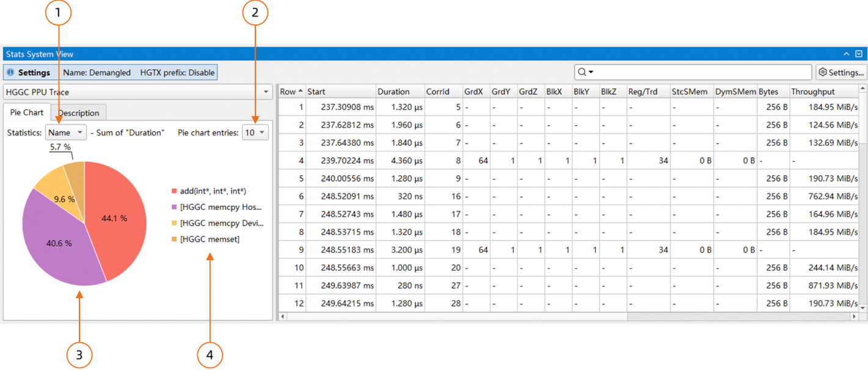Click the horizontal scrollbar thumb
This screenshot has width=868, height=370.
click(x=457, y=317)
